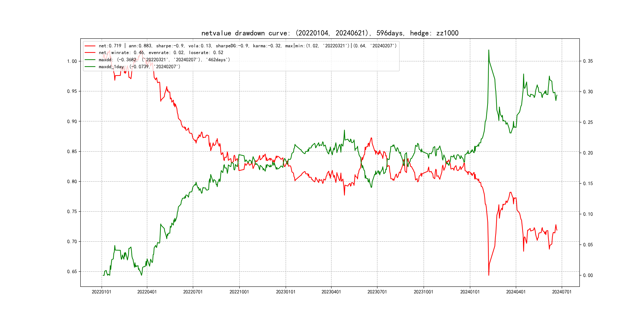Click right y-axis label 0.20
Screen dimensions: 644x322
[588, 153]
